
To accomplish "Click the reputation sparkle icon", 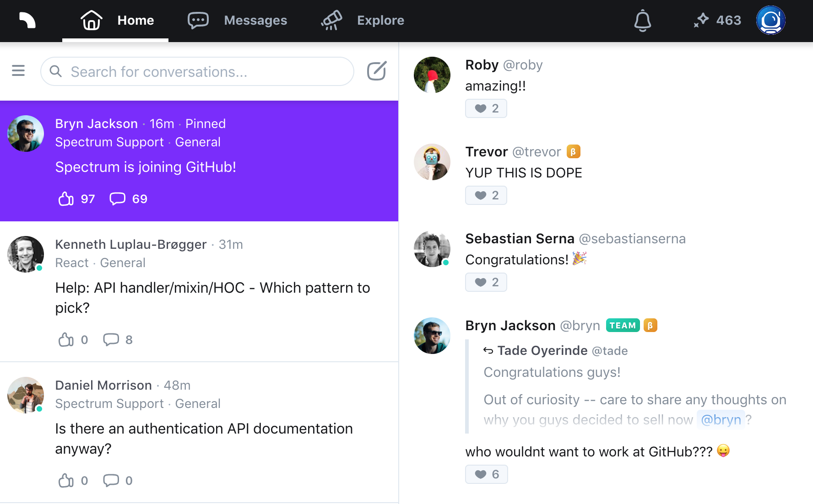I will coord(701,20).
